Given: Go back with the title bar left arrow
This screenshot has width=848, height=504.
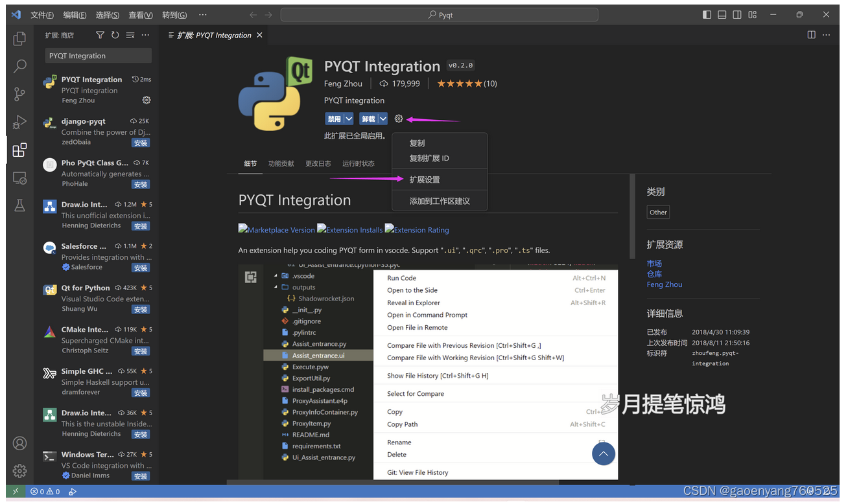Looking at the screenshot, I should 253,15.
